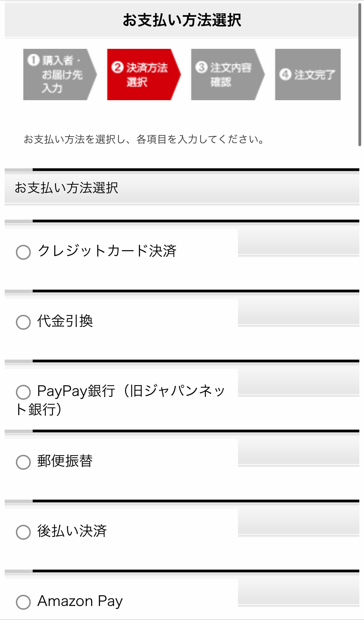This screenshot has height=620, width=364.
Task: Pick the 郵便振替 radio button
Action: click(23, 462)
